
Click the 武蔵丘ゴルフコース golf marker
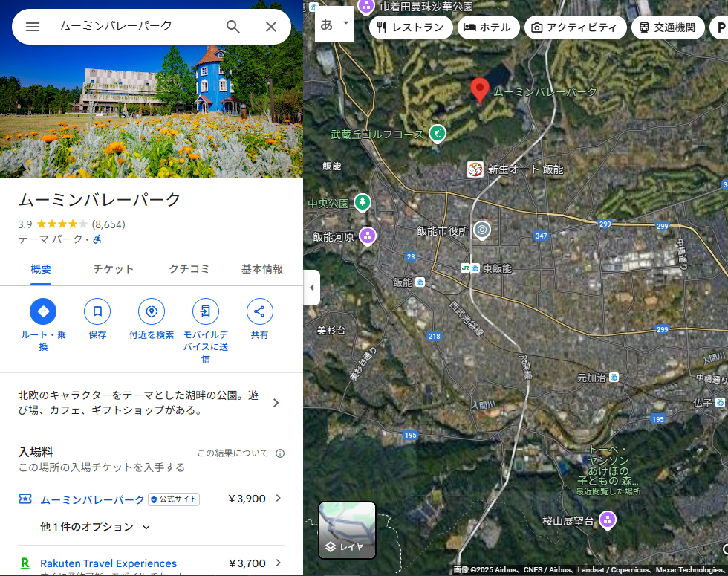coord(437,134)
